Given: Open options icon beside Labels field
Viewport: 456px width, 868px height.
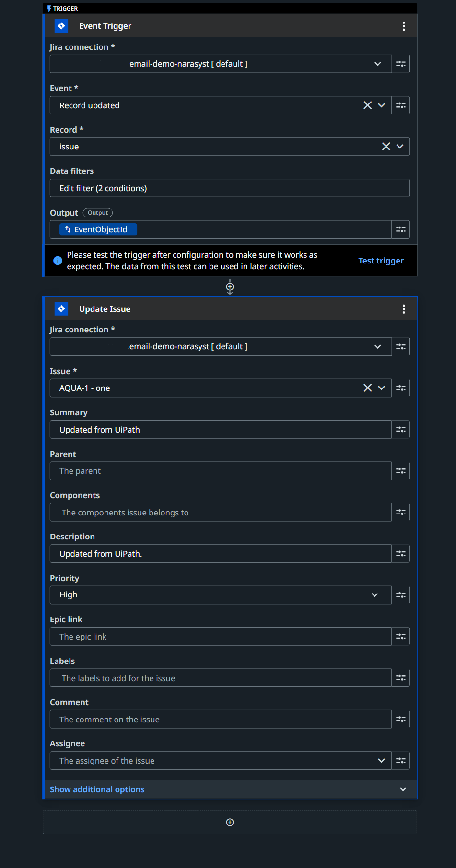Looking at the screenshot, I should pyautogui.click(x=401, y=678).
